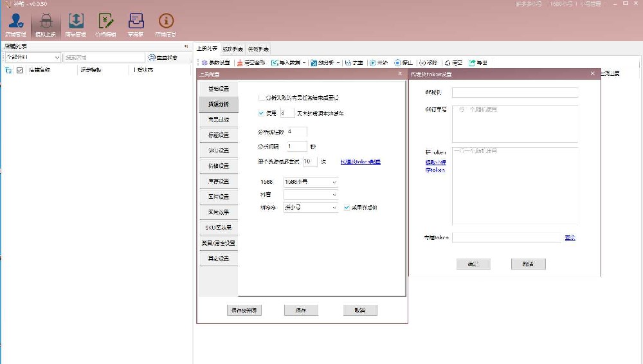
Task: Click the extract mini-program token link
Action: (435, 166)
